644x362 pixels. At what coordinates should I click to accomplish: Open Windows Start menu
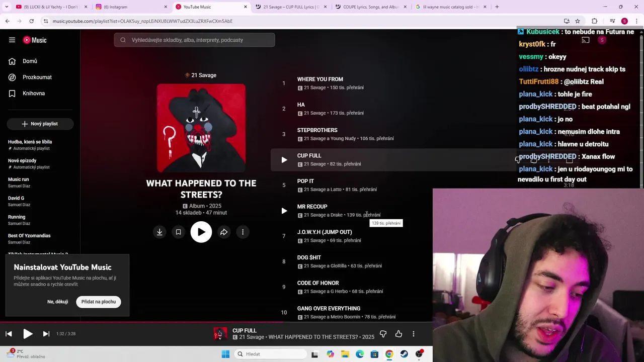[x=225, y=354]
